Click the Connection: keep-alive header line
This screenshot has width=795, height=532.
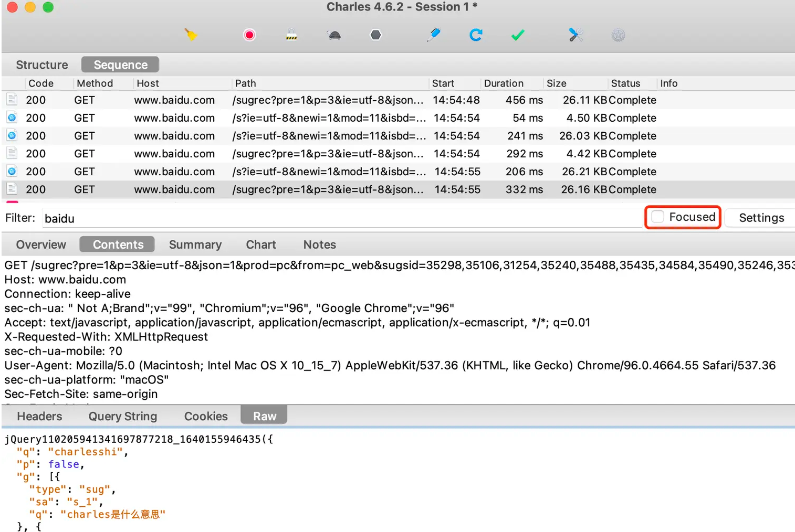point(67,294)
